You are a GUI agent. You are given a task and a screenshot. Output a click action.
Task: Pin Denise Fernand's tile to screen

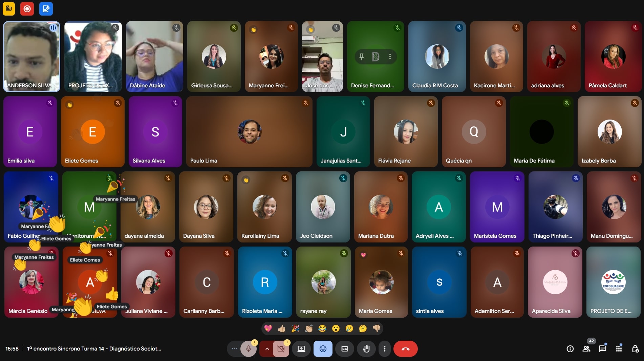pyautogui.click(x=362, y=57)
